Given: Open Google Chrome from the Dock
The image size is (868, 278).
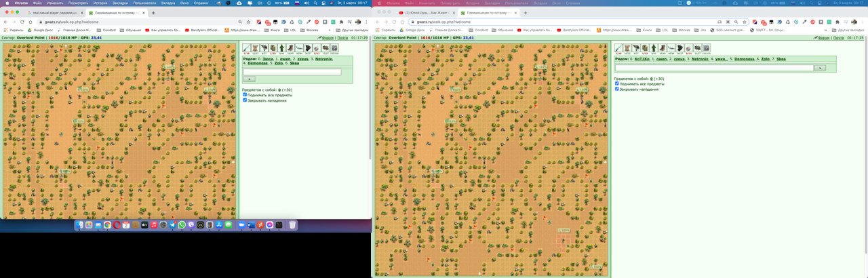Looking at the screenshot, I should [x=107, y=224].
